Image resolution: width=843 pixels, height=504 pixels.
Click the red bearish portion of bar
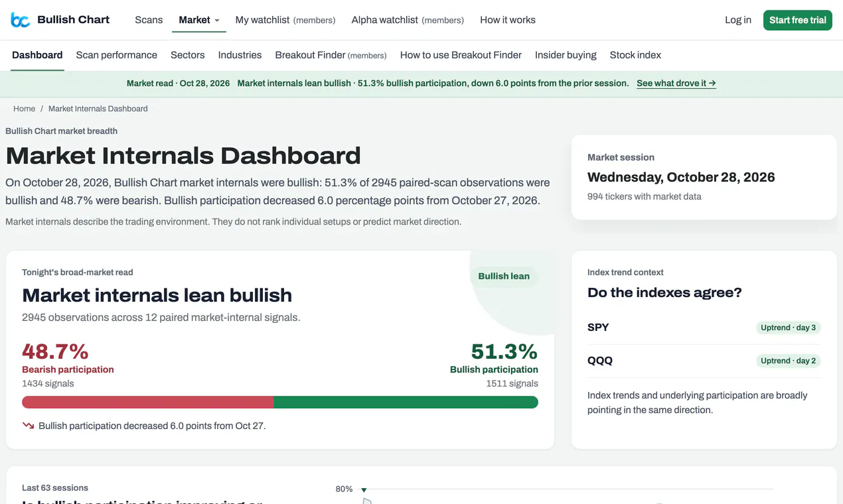tap(147, 402)
